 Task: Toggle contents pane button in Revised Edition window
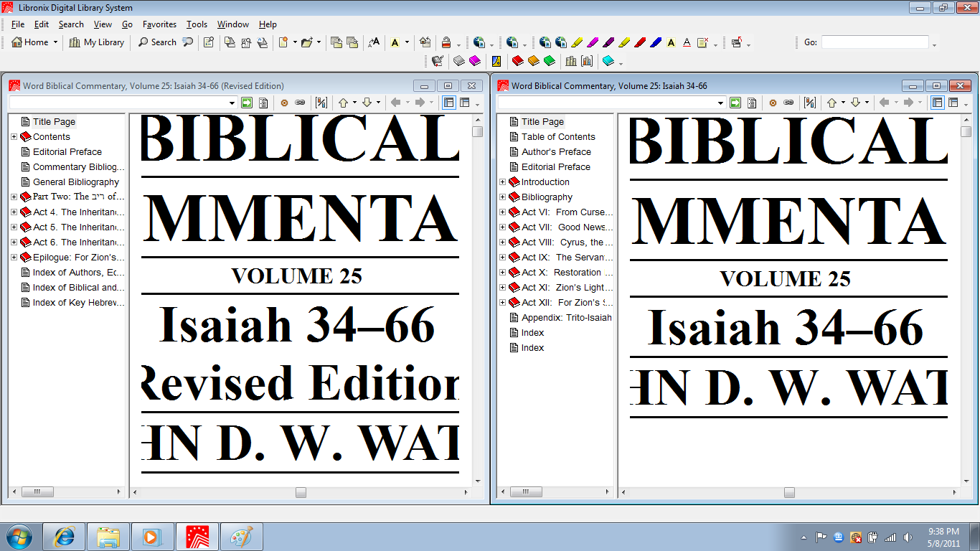pos(448,103)
